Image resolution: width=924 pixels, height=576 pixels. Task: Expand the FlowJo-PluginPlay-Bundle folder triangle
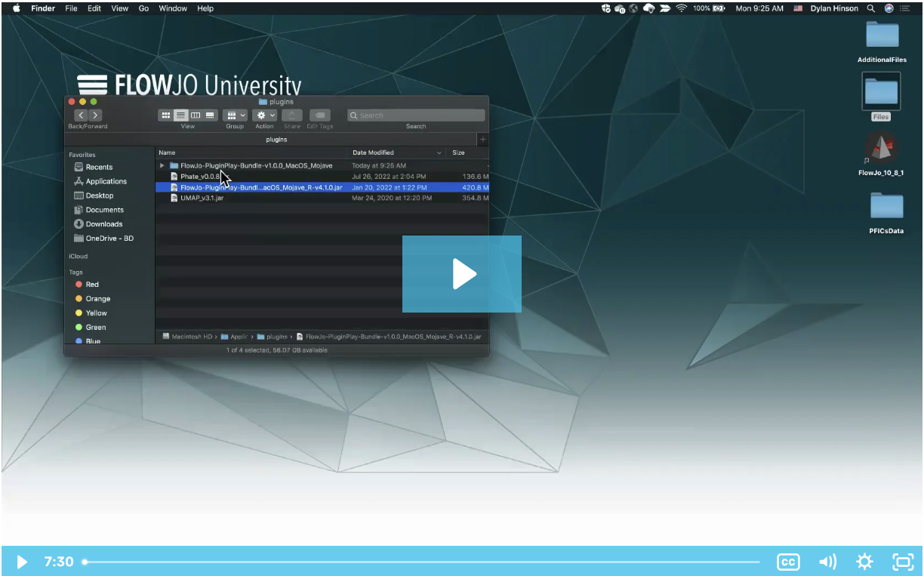162,165
